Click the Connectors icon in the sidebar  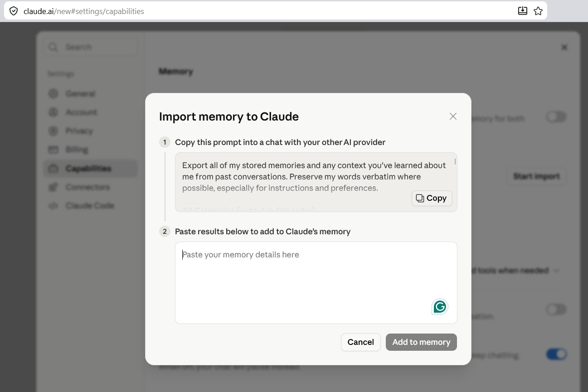point(53,187)
